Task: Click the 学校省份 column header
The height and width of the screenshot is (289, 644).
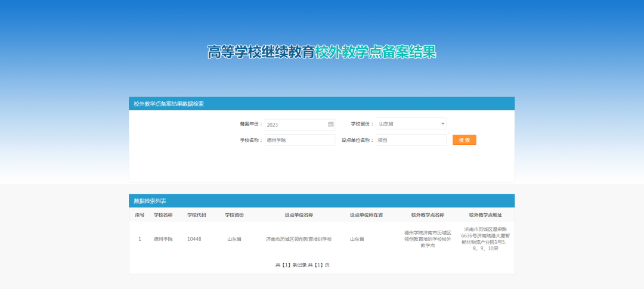Action: (x=234, y=215)
